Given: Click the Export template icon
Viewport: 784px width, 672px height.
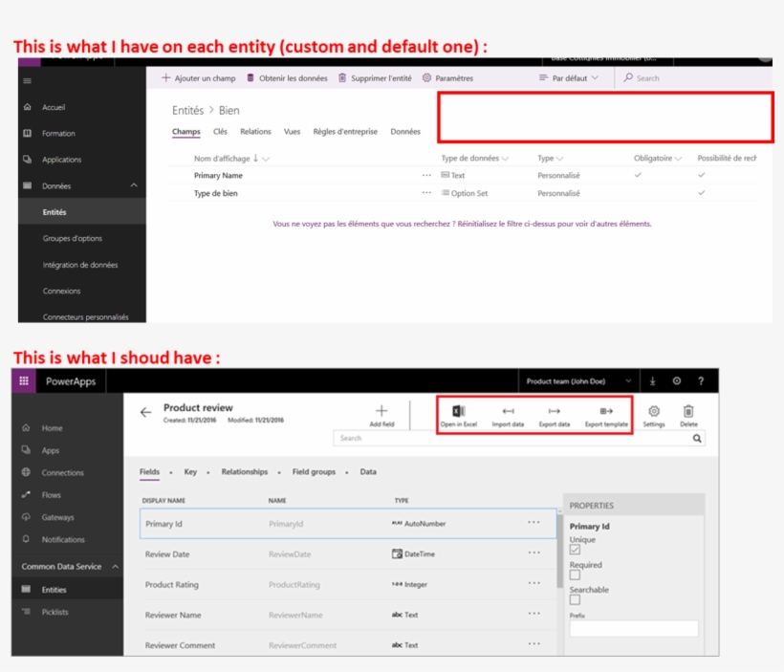Looking at the screenshot, I should (x=606, y=411).
